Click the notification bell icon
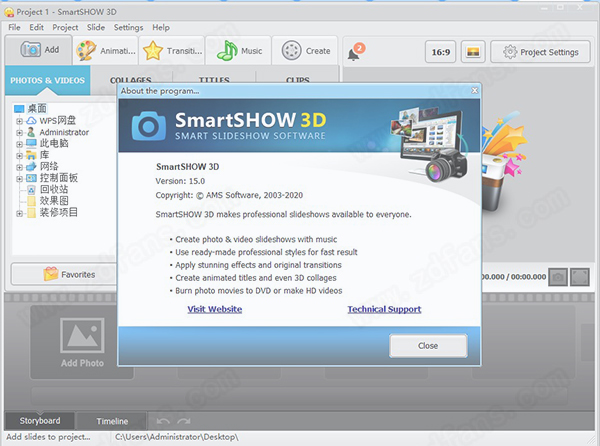 coord(353,53)
